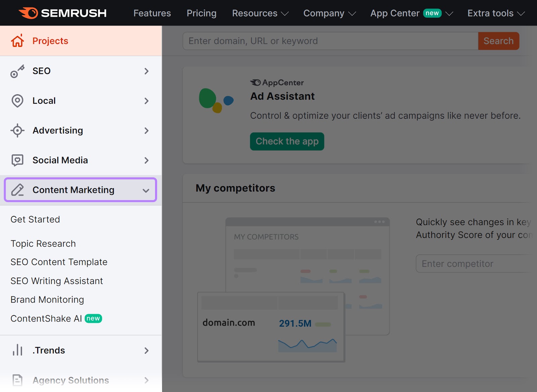Expand the SEO sidebar section
The height and width of the screenshot is (392, 537).
(146, 71)
